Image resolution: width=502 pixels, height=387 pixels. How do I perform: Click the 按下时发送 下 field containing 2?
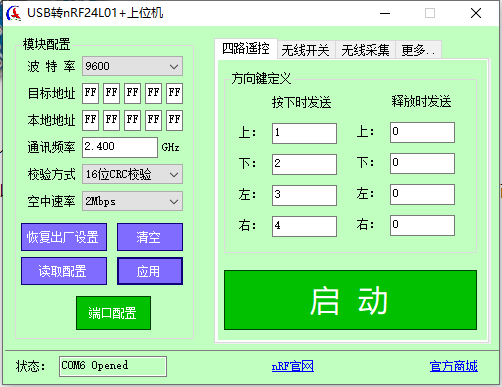point(304,164)
